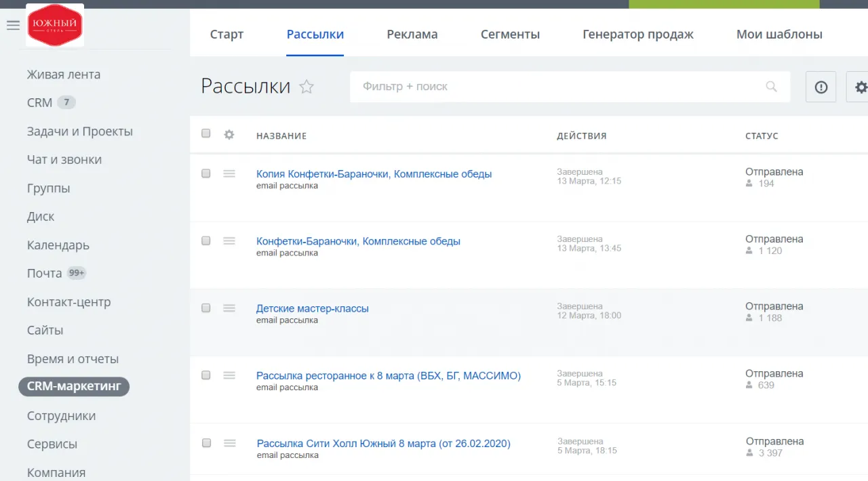Open the actions menu for Рассылка ресторанное row
This screenshot has width=868, height=481.
coord(229,375)
